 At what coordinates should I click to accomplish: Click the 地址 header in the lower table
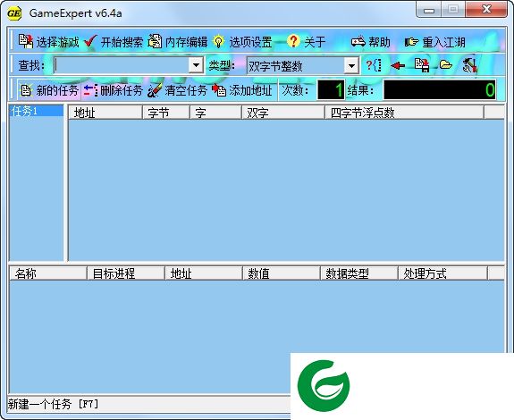click(203, 273)
